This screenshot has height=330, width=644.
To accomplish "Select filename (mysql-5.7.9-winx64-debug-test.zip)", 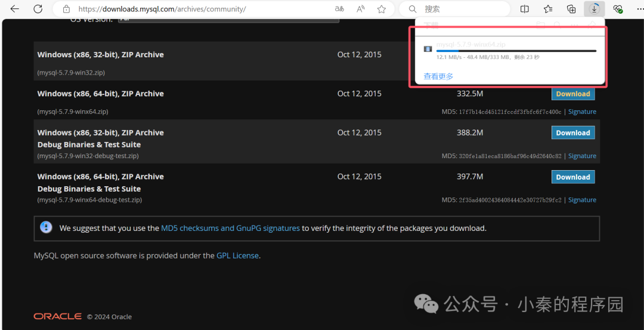I will click(89, 200).
